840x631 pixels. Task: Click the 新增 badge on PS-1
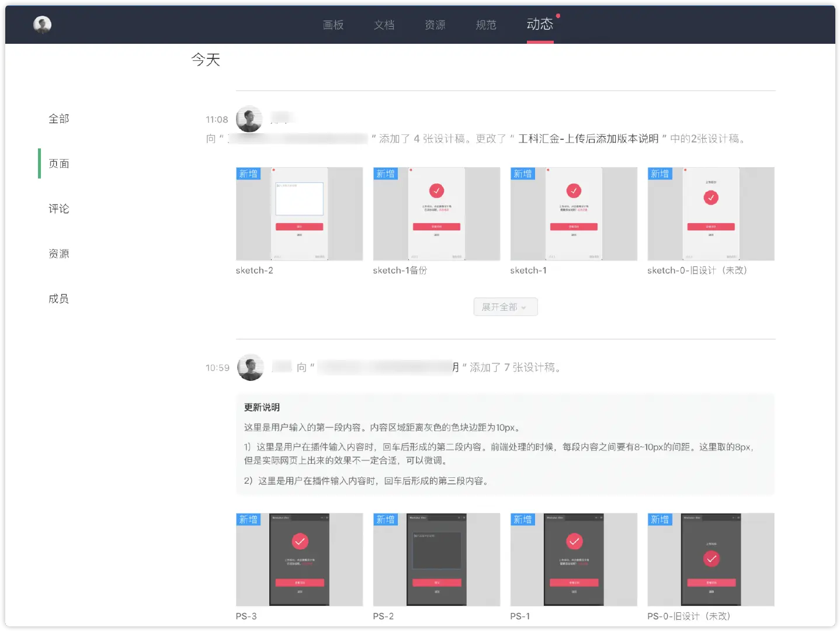[x=523, y=519]
